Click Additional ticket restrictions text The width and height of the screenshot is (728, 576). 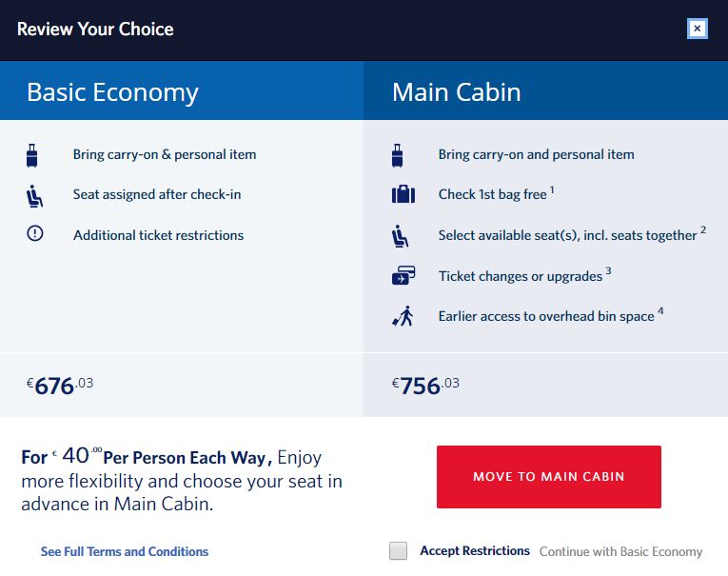coord(158,235)
